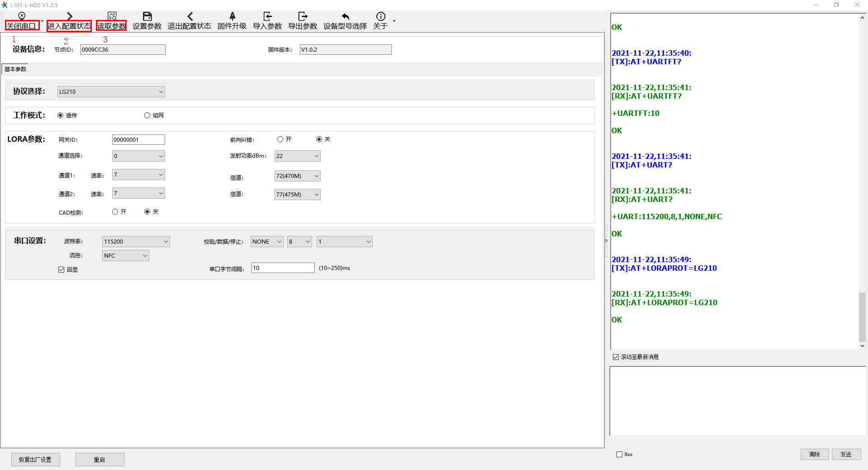The height and width of the screenshot is (470, 868).
Task: Open the 固件升级 firmware upgrade tool
Action: click(232, 16)
